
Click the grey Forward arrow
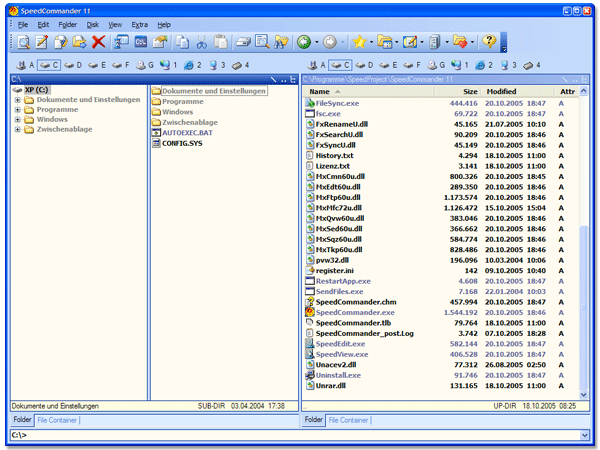330,42
